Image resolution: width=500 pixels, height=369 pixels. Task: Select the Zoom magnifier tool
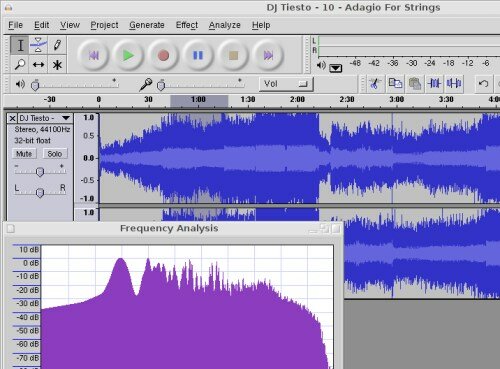click(x=20, y=64)
